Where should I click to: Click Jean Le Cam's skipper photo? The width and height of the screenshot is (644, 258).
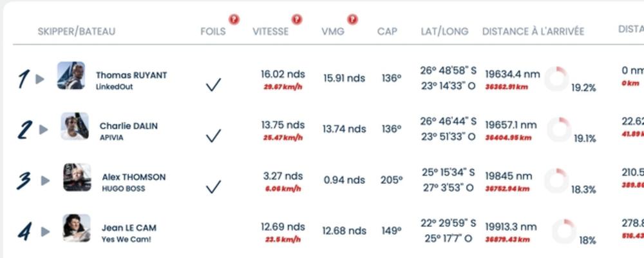77,228
